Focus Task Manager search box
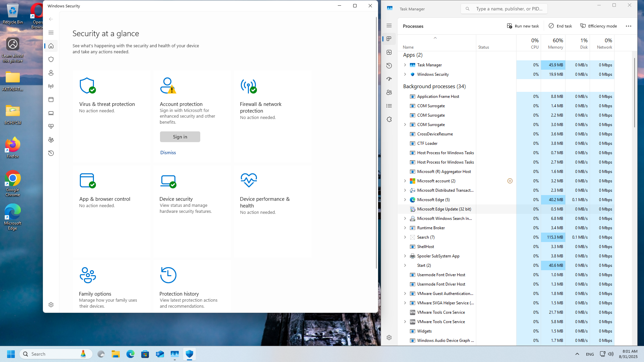 [x=504, y=9]
